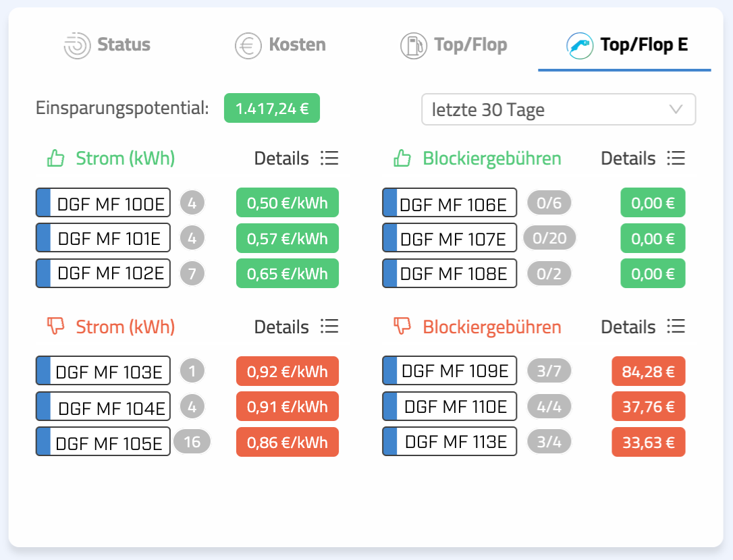Click the 1.417,24 € savings potential badge
This screenshot has height=560, width=733.
(271, 109)
